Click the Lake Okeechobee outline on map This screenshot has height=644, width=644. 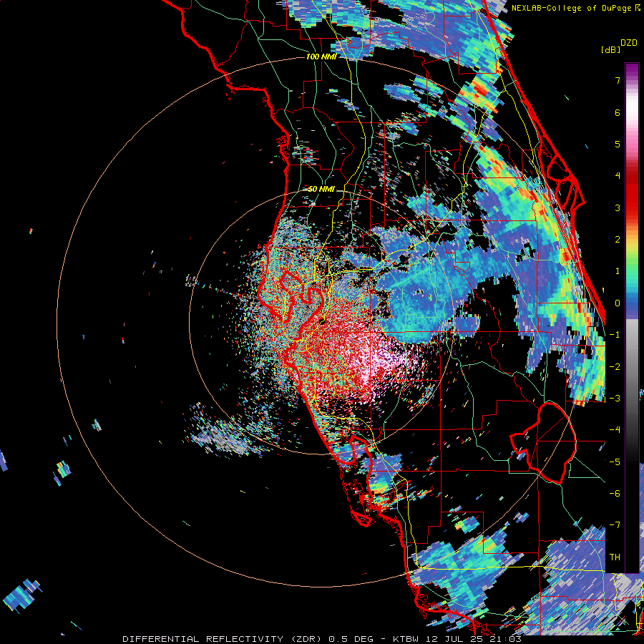click(x=543, y=444)
